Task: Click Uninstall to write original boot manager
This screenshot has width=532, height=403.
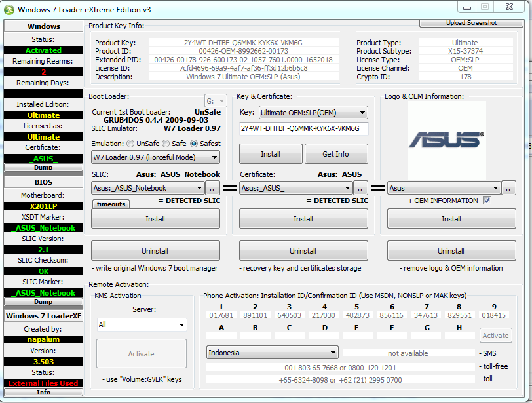Action: (x=155, y=251)
